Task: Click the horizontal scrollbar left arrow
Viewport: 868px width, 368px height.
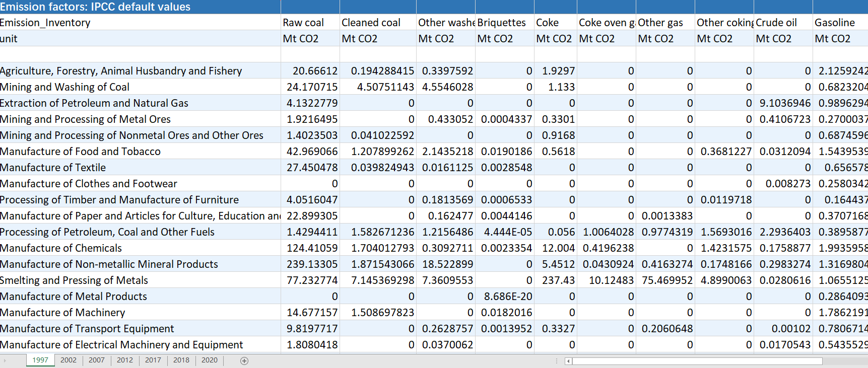Action: click(568, 361)
